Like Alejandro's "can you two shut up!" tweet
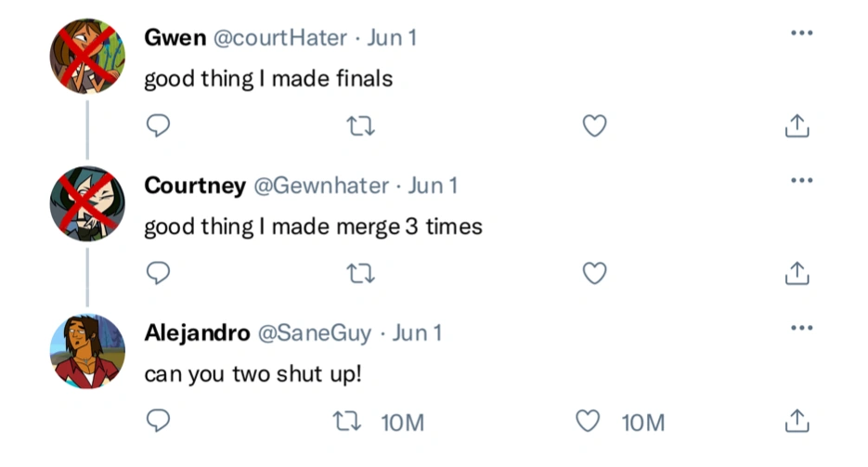The height and width of the screenshot is (467, 868). tap(588, 422)
